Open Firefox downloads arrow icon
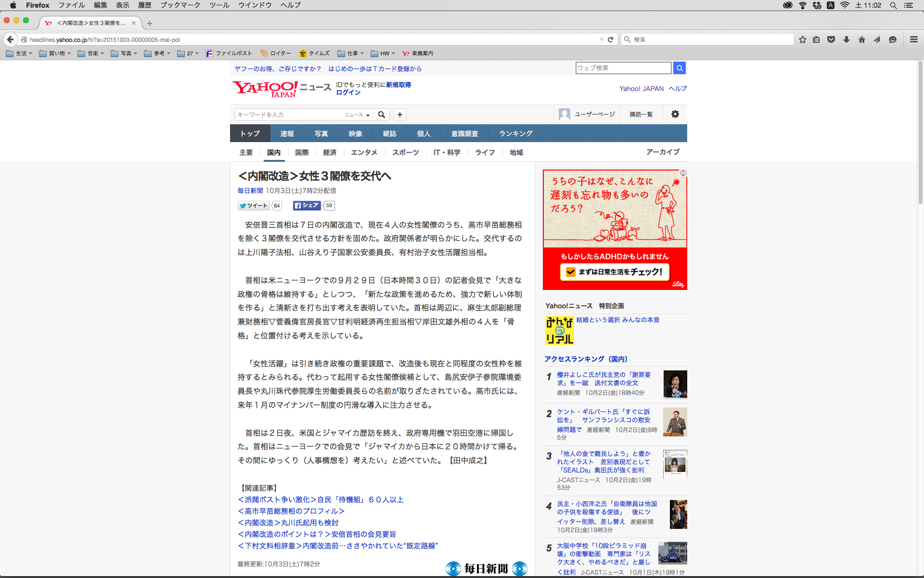This screenshot has height=578, width=924. coord(847,39)
